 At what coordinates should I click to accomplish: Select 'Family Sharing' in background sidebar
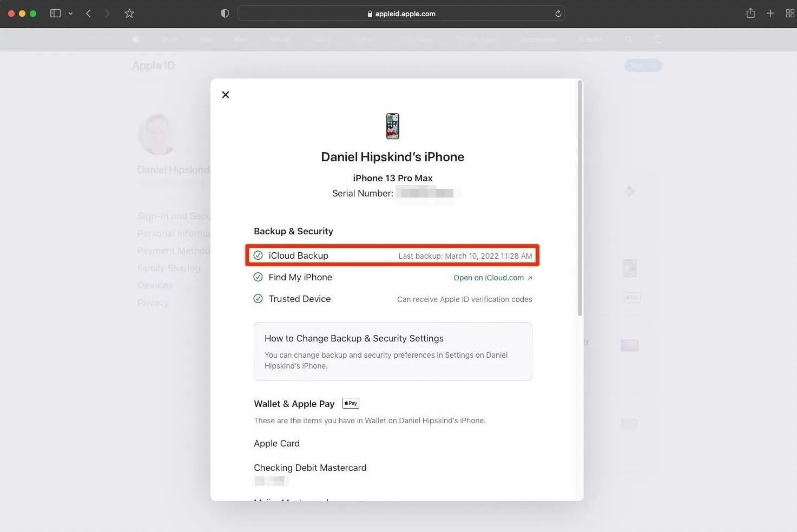[x=169, y=268]
